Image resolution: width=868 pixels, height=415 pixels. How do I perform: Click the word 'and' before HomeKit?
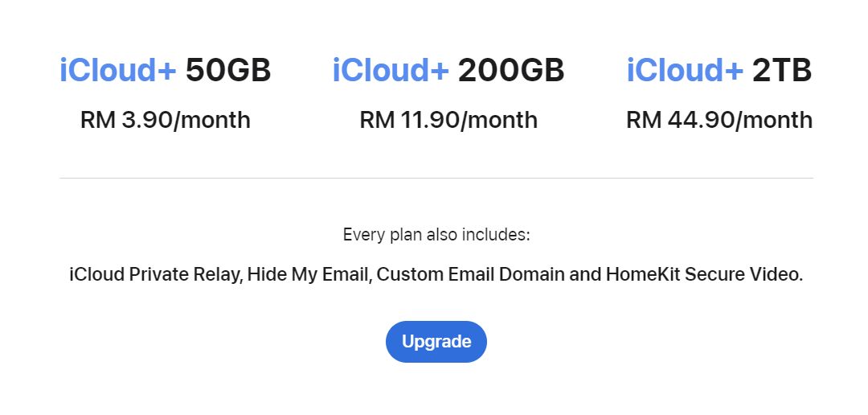pyautogui.click(x=585, y=274)
